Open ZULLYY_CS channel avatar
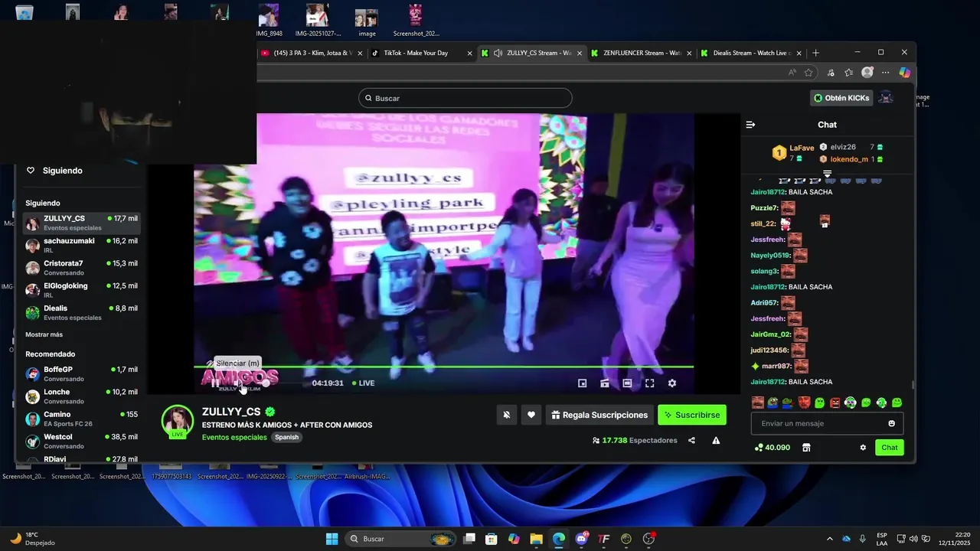 [178, 421]
